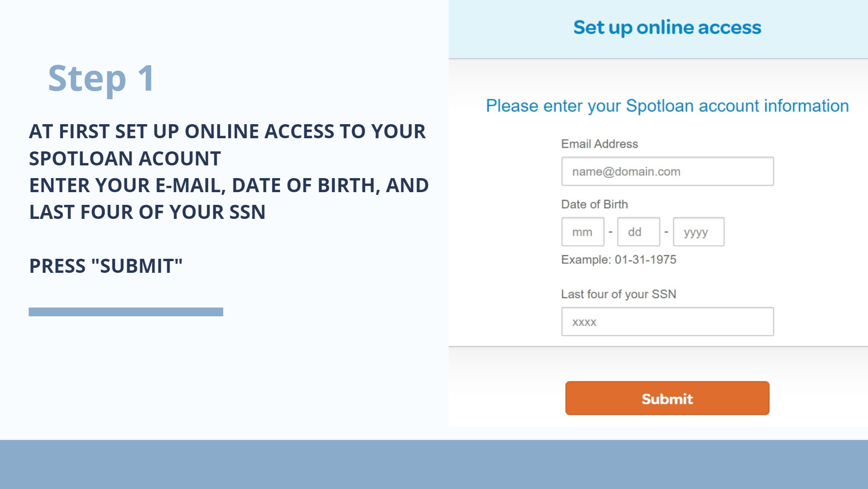Click the "SPOTLOAN ACOUNT" instruction line

click(125, 159)
